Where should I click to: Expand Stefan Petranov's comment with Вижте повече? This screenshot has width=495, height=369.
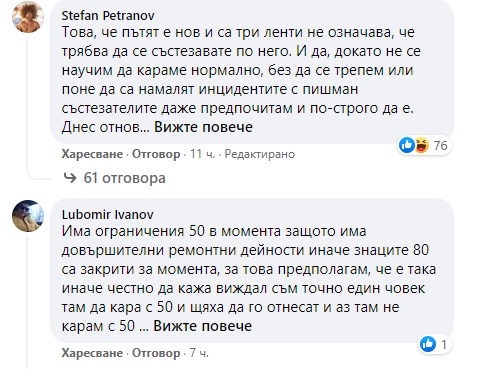click(203, 127)
